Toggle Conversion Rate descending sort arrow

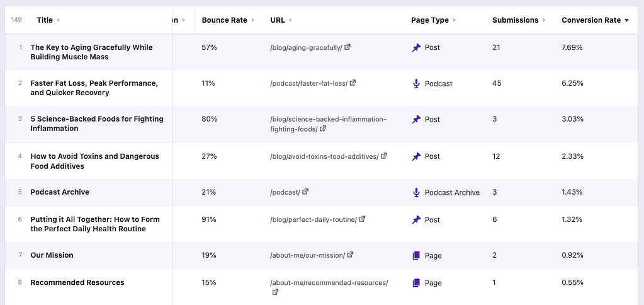(626, 20)
